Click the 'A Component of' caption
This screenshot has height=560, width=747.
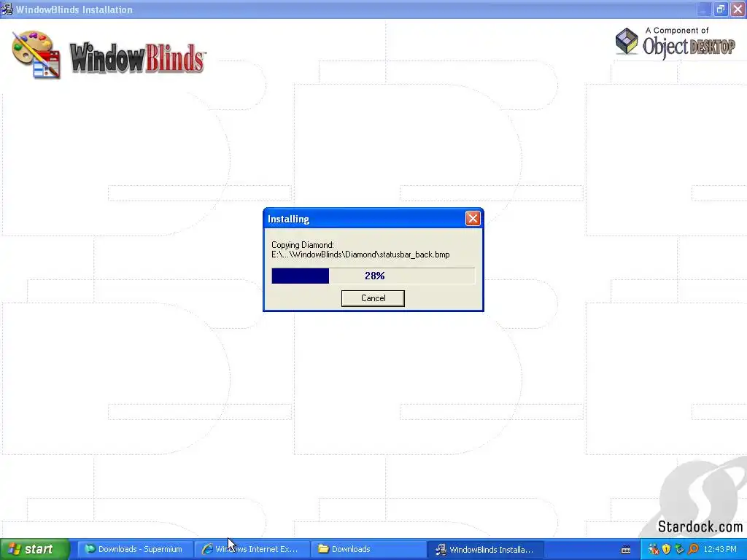coord(677,31)
